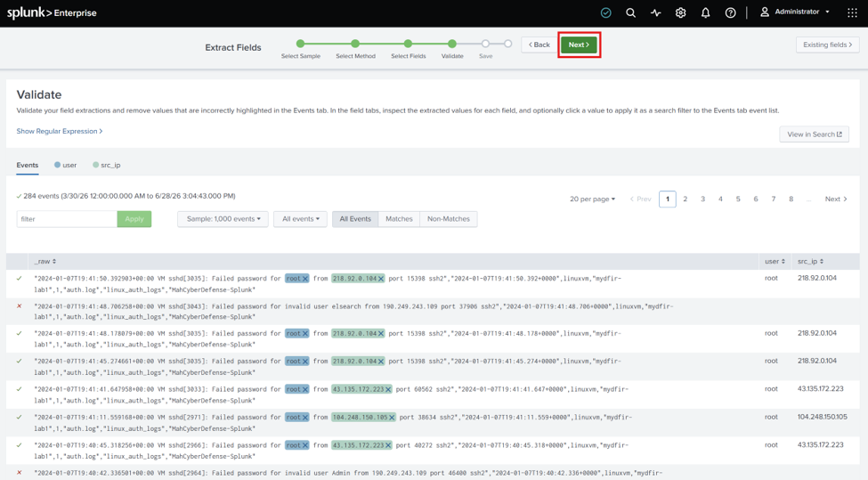868x480 pixels.
Task: Open the Show Regular Expression link
Action: pos(60,131)
